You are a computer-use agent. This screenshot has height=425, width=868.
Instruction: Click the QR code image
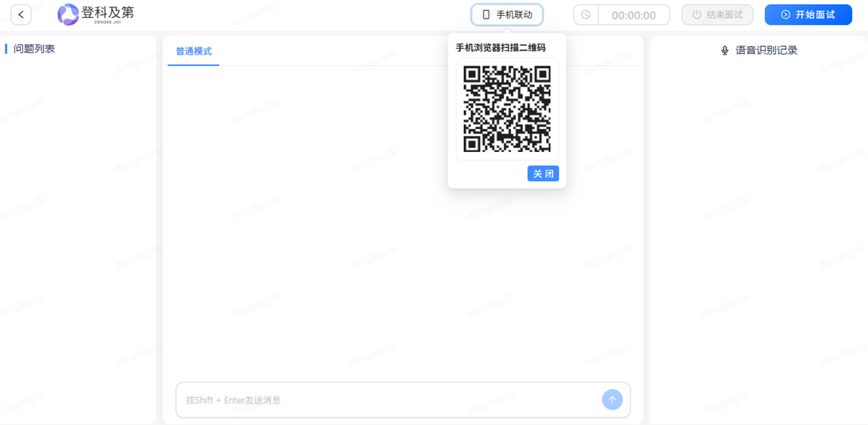[x=507, y=109]
